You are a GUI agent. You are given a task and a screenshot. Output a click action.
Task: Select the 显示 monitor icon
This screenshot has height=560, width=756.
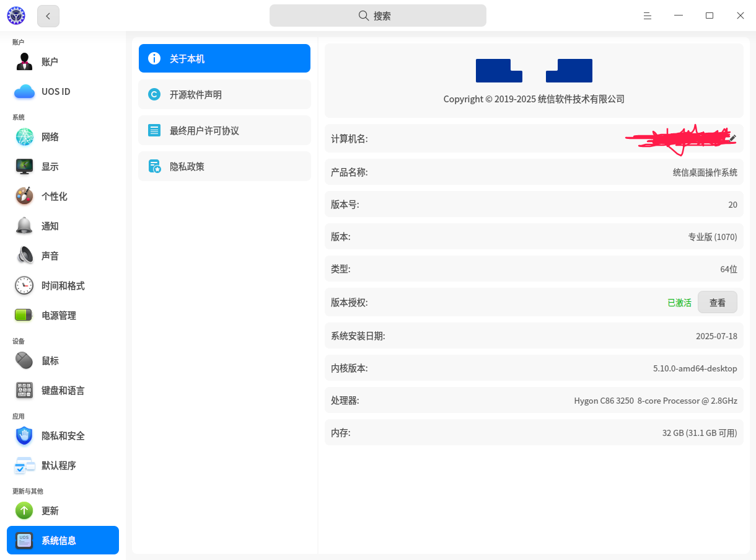tap(24, 166)
